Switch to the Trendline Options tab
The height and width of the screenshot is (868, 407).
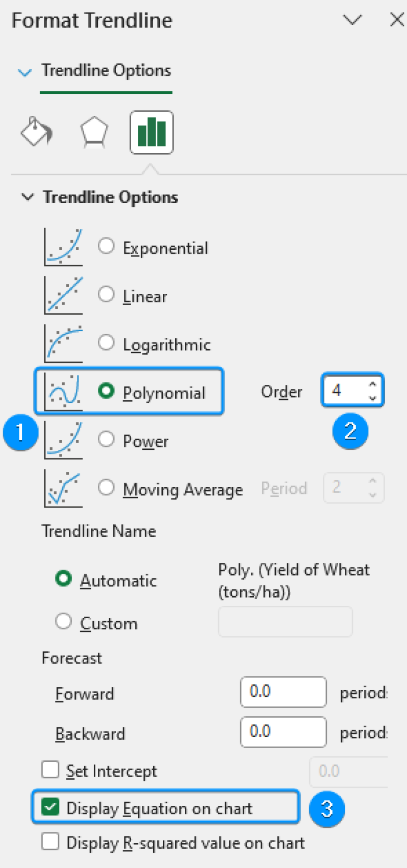(x=106, y=70)
